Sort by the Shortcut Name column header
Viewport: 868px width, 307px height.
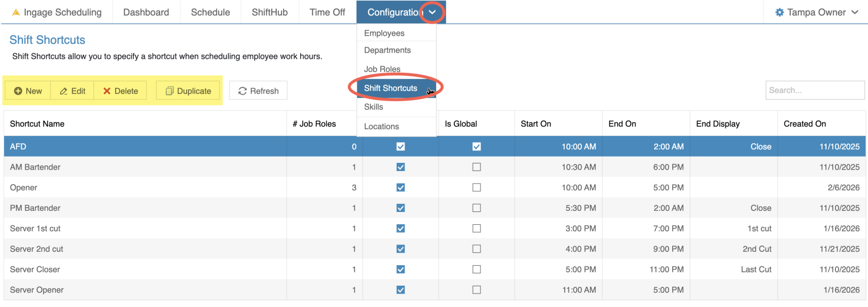tap(37, 124)
